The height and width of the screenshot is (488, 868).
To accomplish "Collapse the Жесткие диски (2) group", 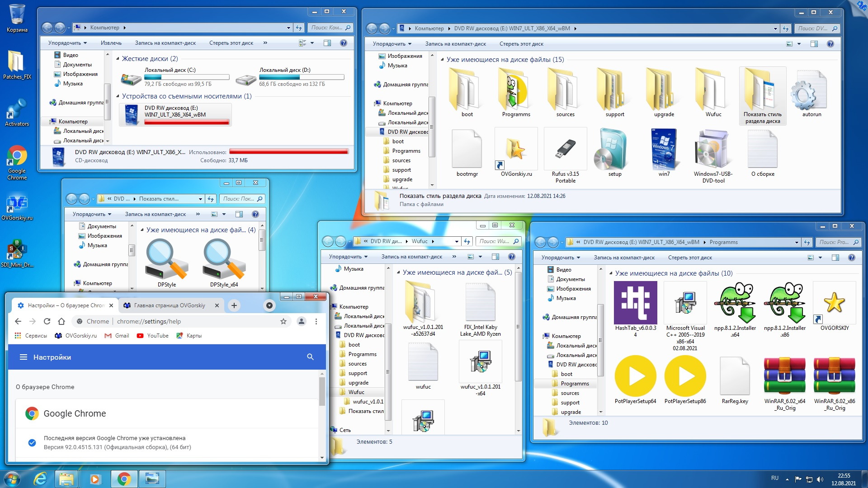I will (118, 59).
